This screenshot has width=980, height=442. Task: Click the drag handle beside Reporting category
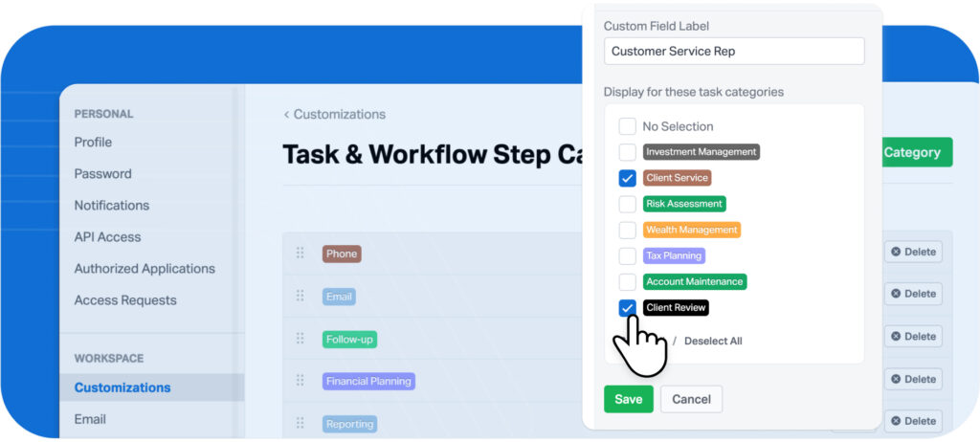point(300,423)
